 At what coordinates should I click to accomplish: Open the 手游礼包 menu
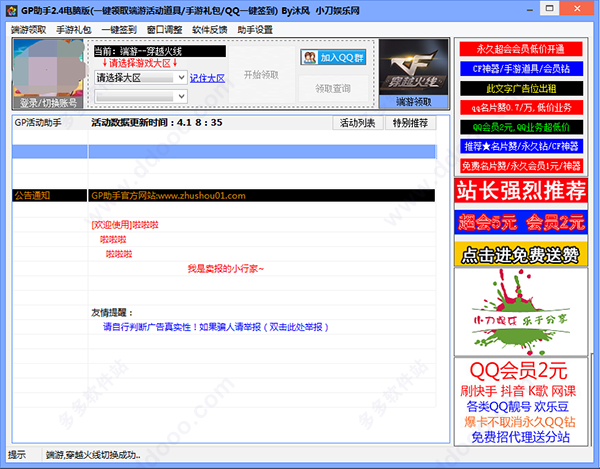pos(74,30)
